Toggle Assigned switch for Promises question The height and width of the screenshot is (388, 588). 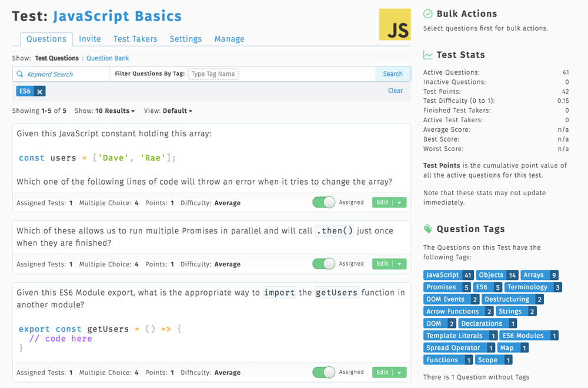pyautogui.click(x=323, y=263)
